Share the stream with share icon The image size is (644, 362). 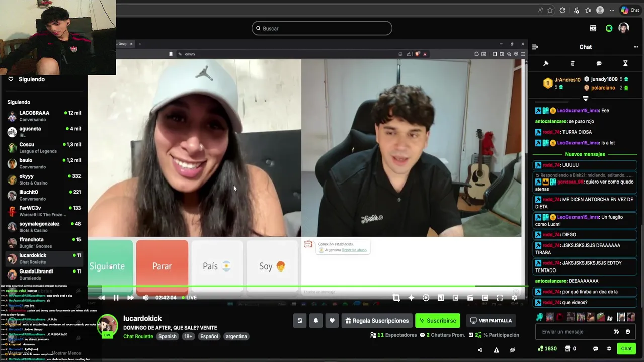480,350
